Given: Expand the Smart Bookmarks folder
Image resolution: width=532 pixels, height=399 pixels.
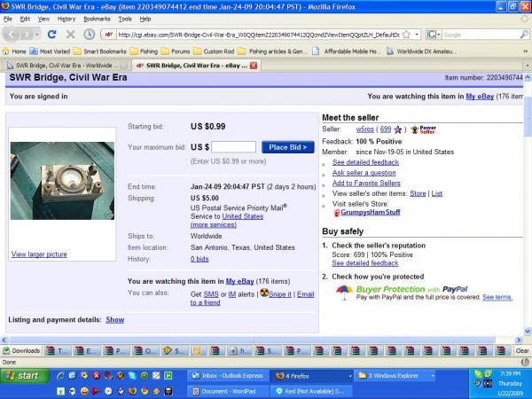Looking at the screenshot, I should point(98,51).
